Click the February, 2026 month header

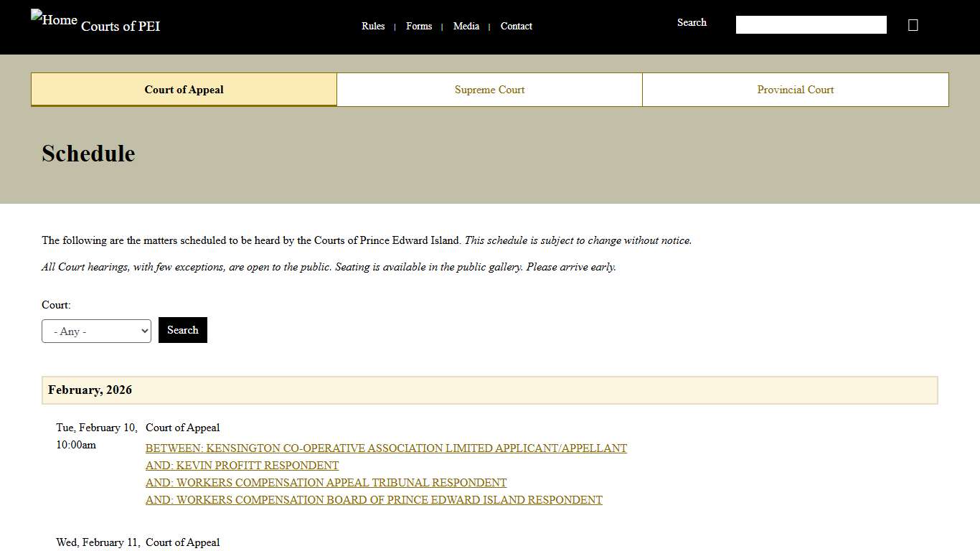tap(90, 390)
